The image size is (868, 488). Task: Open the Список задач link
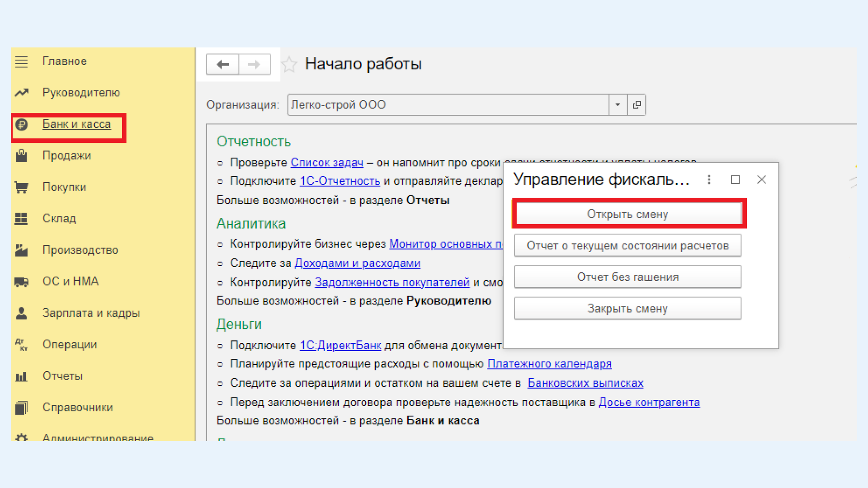click(x=327, y=163)
